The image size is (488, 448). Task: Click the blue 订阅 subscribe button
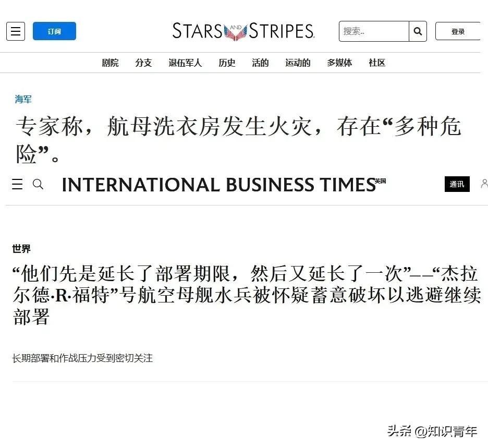coord(54,31)
